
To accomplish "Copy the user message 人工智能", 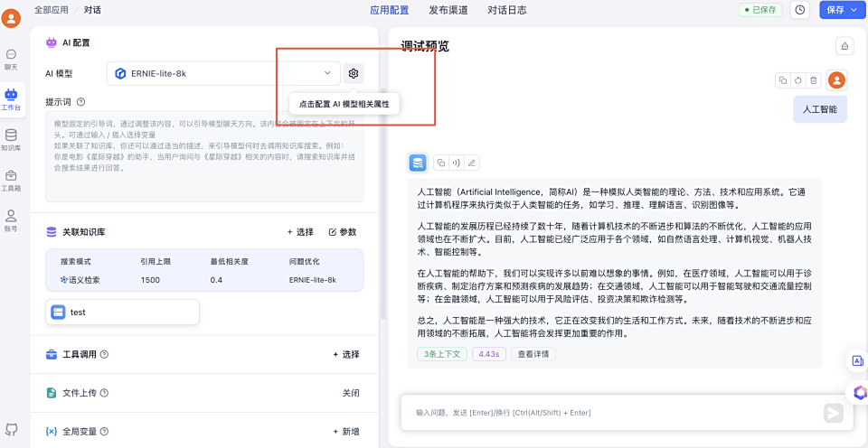I will (783, 80).
